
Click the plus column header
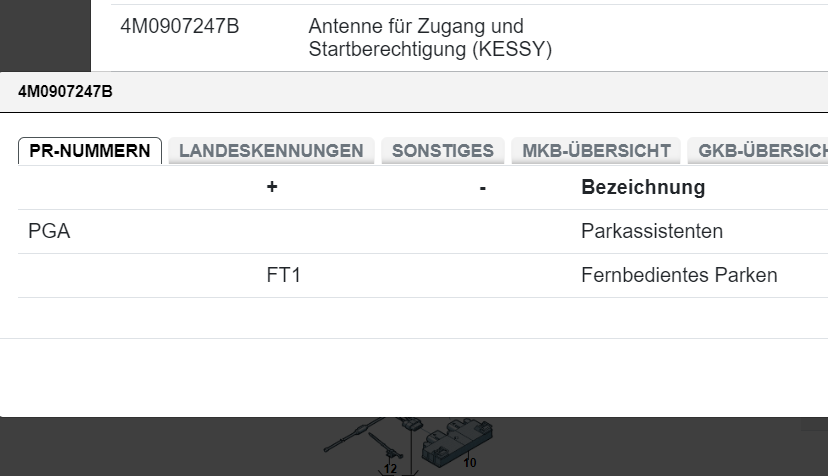pos(272,187)
